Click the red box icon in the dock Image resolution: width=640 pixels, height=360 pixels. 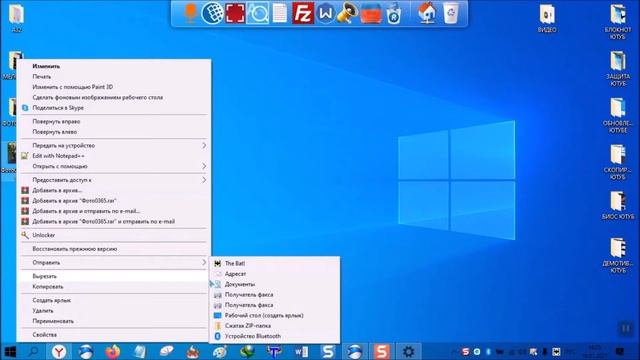pos(371,13)
